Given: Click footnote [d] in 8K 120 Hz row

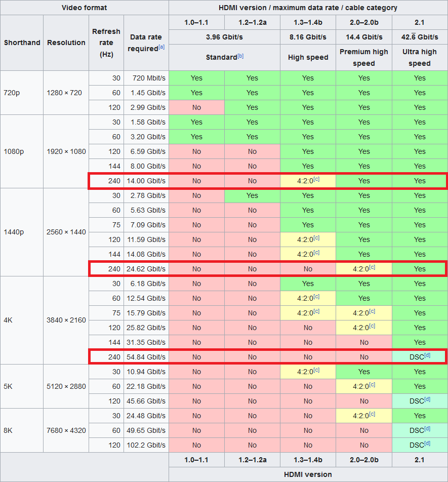Looking at the screenshot, I should [x=427, y=444].
